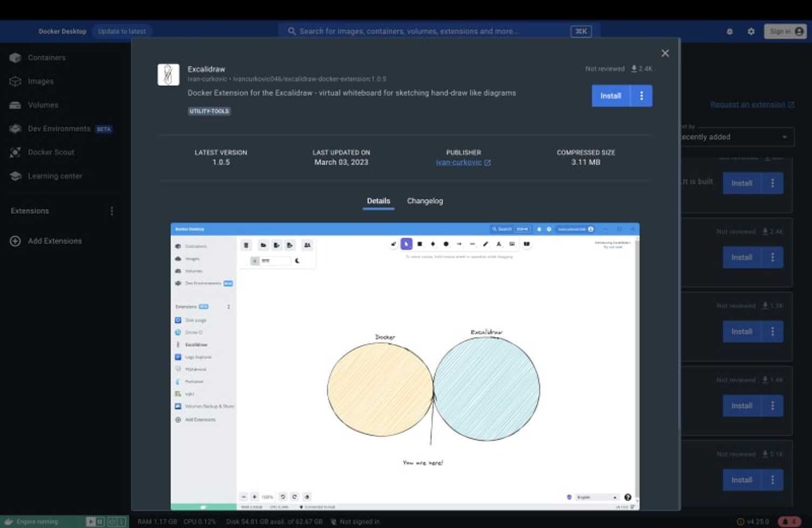Click the Add Extensions plus icon
812x528 pixels.
pyautogui.click(x=15, y=241)
